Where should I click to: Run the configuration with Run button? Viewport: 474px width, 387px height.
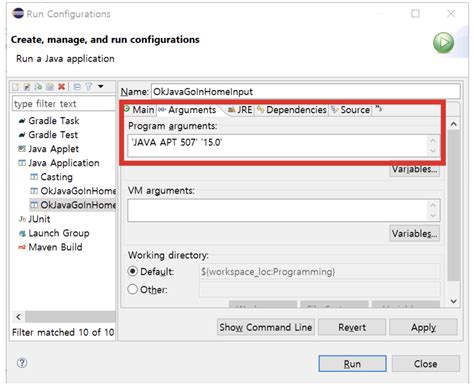point(352,363)
